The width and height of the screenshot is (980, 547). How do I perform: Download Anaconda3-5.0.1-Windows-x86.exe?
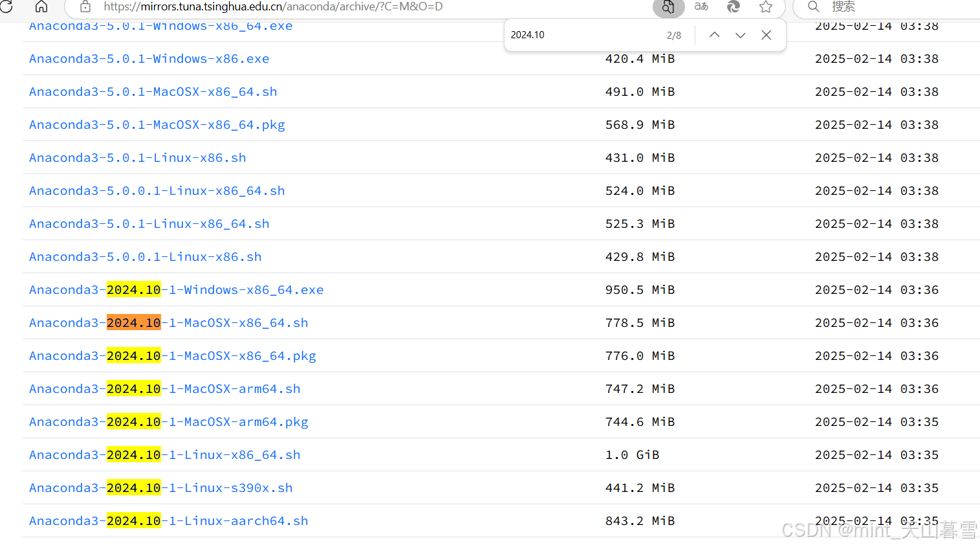point(149,59)
